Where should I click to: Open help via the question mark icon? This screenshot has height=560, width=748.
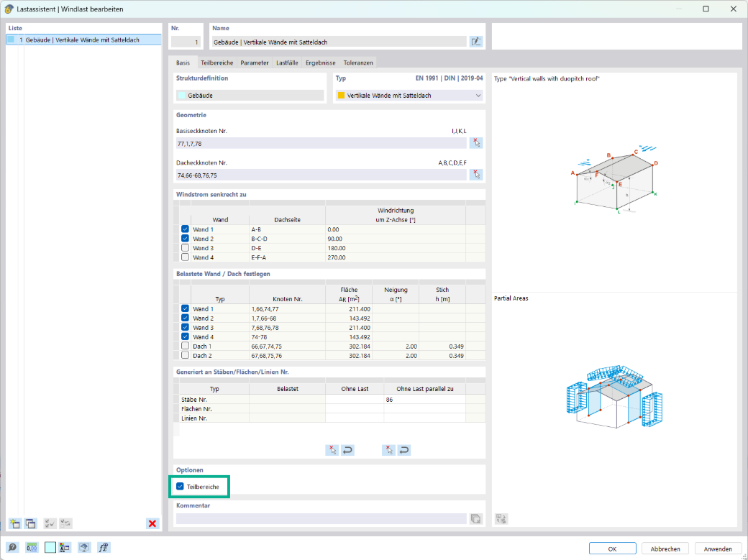12,547
